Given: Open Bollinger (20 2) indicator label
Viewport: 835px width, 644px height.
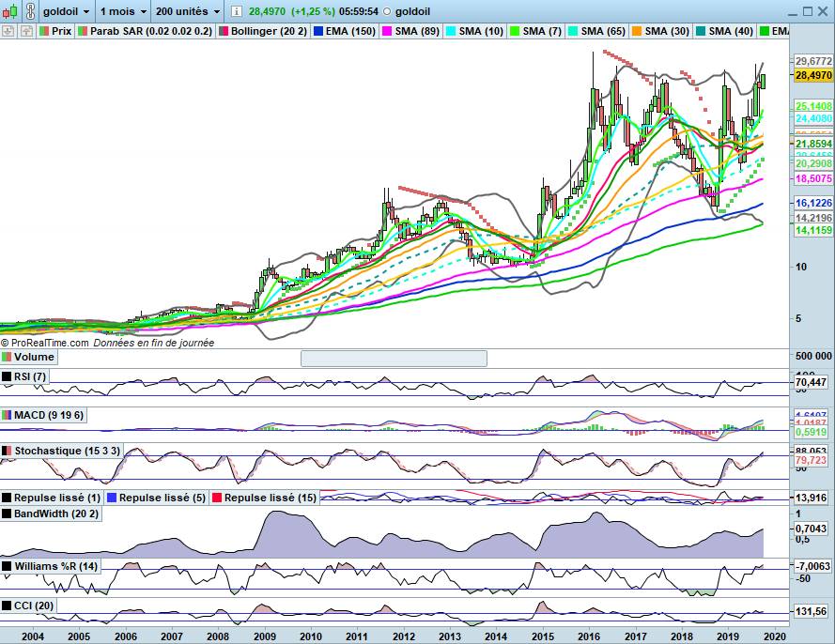Looking at the screenshot, I should coord(263,31).
